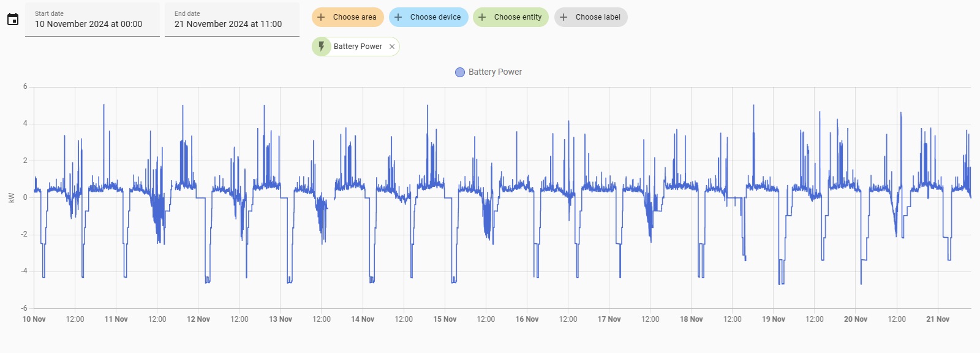The image size is (980, 353).
Task: Open the Choose entity picker
Action: tap(518, 17)
